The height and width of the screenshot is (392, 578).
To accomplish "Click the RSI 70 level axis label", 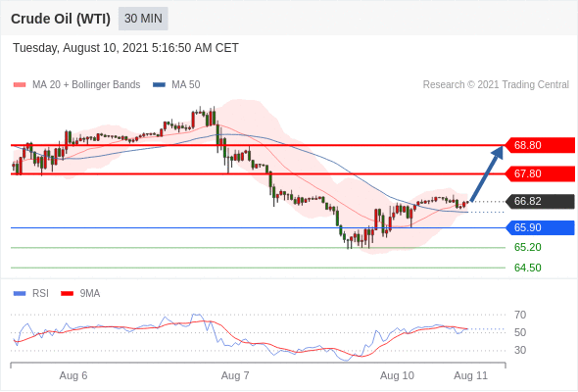I will click(520, 315).
